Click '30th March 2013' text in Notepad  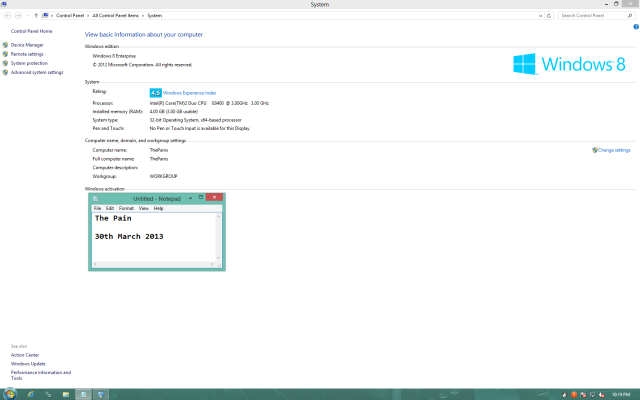pos(129,237)
